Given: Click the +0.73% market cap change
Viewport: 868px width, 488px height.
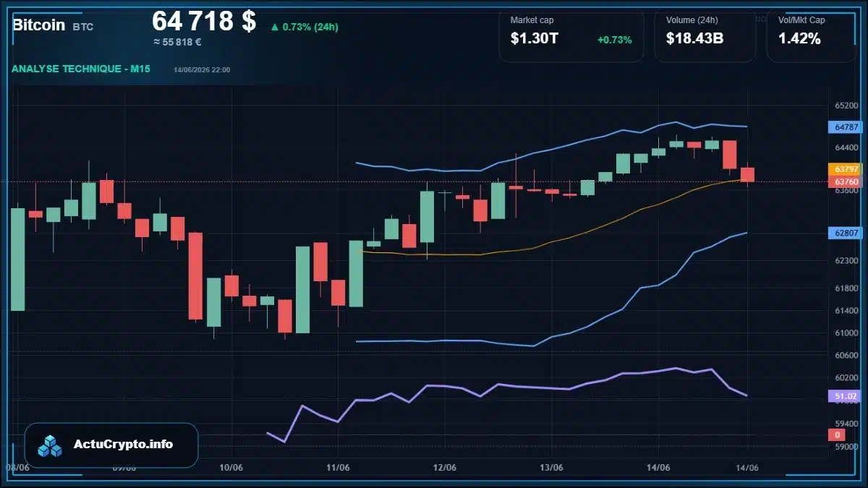Looking at the screenshot, I should [x=614, y=40].
